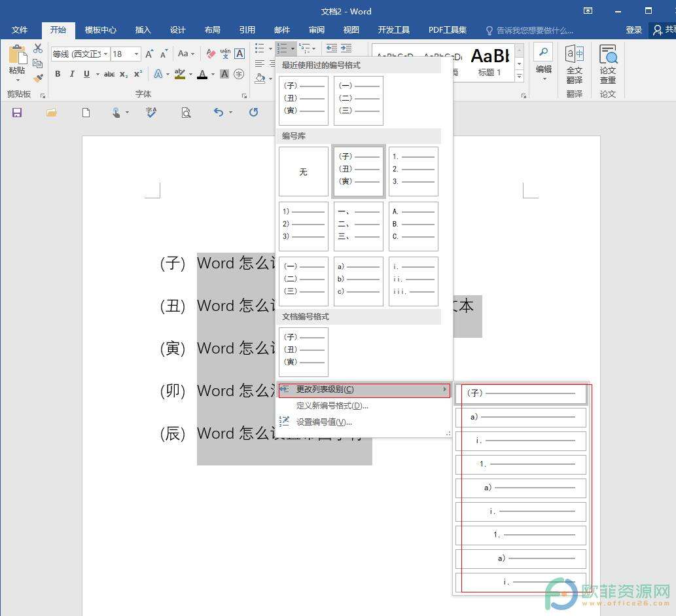This screenshot has width=676, height=616.
Task: Click the enclosed character 字 icon
Action: point(239,74)
